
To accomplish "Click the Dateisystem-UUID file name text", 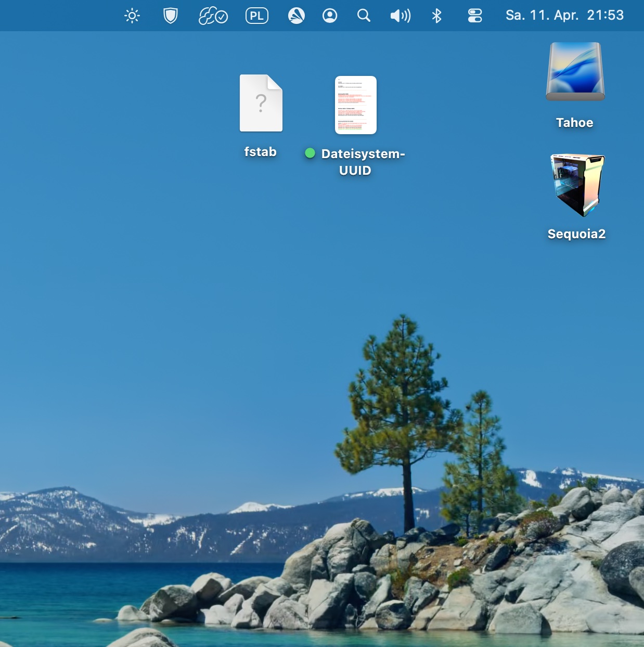I will (363, 162).
